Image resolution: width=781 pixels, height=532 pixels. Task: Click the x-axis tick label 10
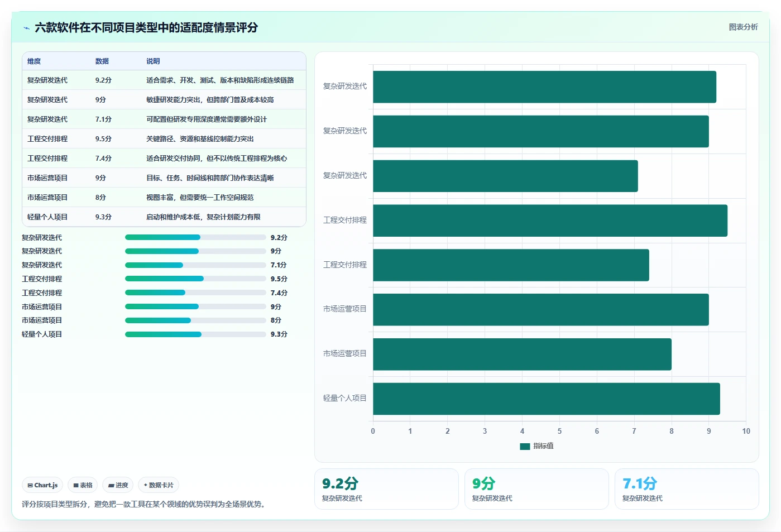(746, 431)
